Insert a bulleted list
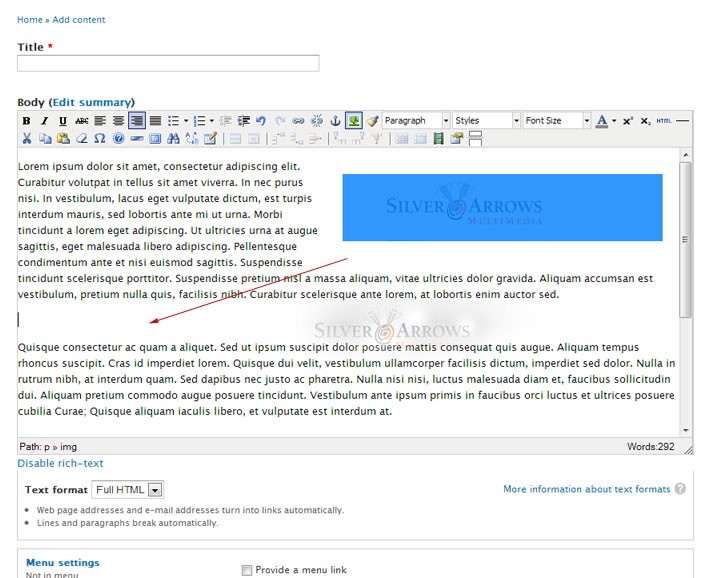 pos(173,121)
